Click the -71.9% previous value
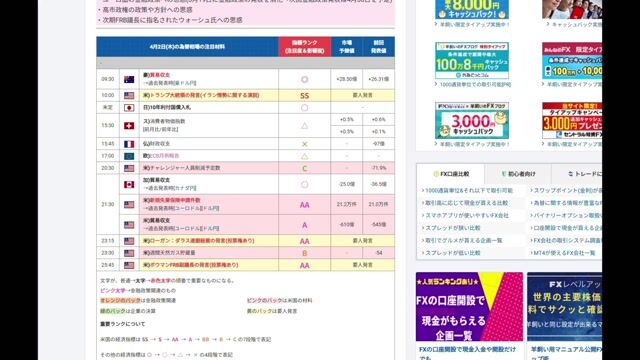The image size is (640, 360). point(379,168)
